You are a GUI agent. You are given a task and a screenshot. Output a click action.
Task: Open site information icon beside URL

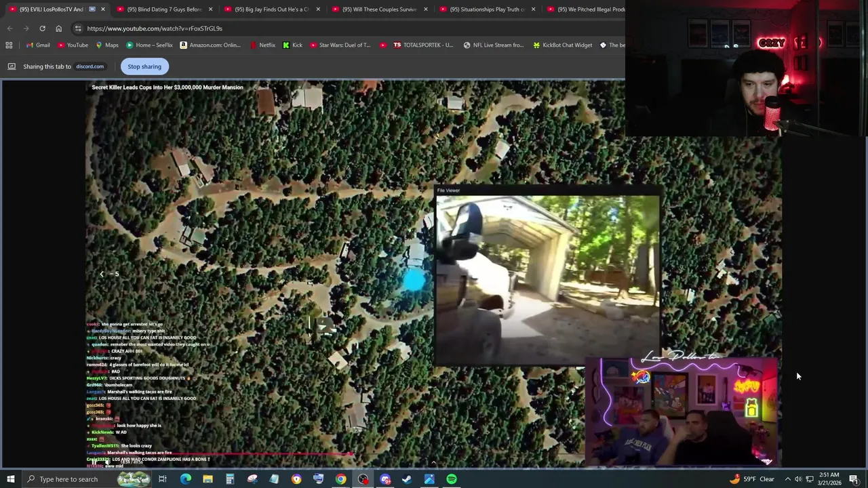coord(78,28)
